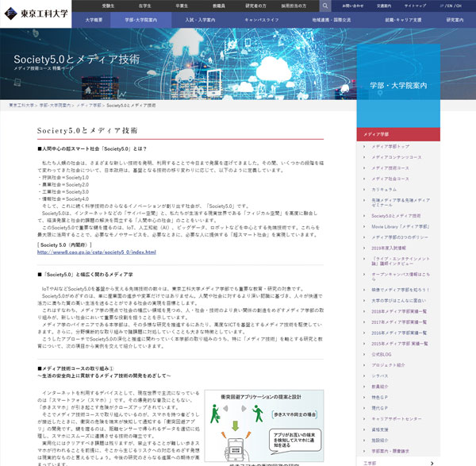Select キャンパスライフ navigation tab

(262, 20)
